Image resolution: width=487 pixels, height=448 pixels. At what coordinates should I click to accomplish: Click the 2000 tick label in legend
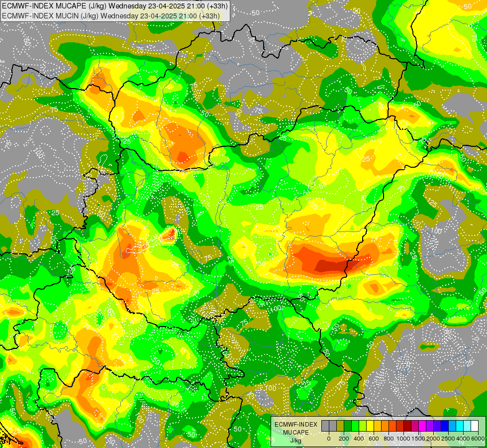pyautogui.click(x=433, y=439)
